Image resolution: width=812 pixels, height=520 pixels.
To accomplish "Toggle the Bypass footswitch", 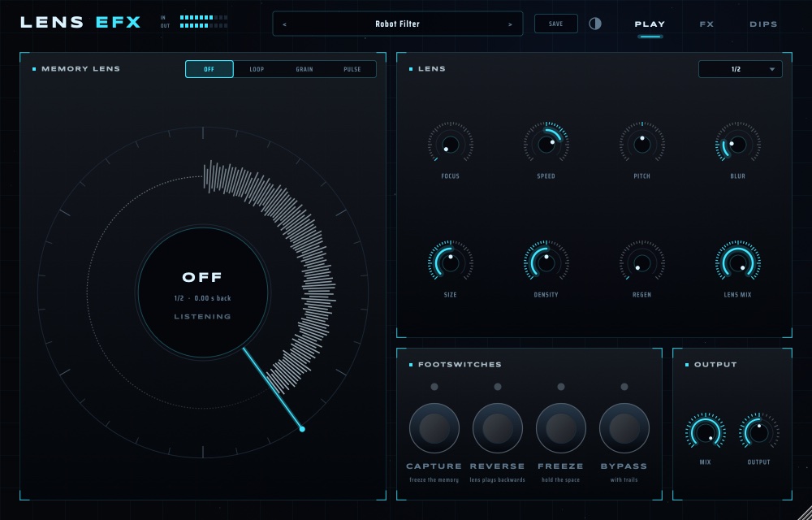I will [x=624, y=428].
